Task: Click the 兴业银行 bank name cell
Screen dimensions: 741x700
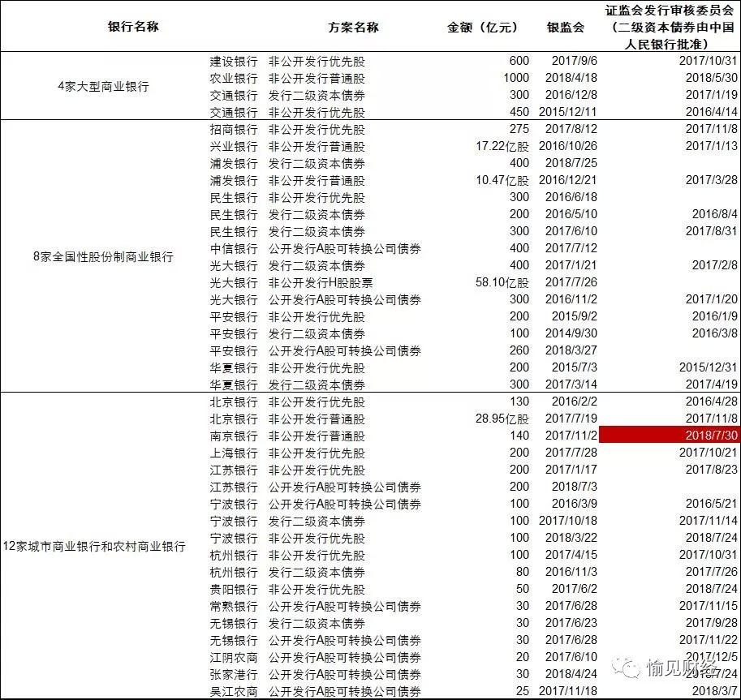Action: [x=234, y=146]
